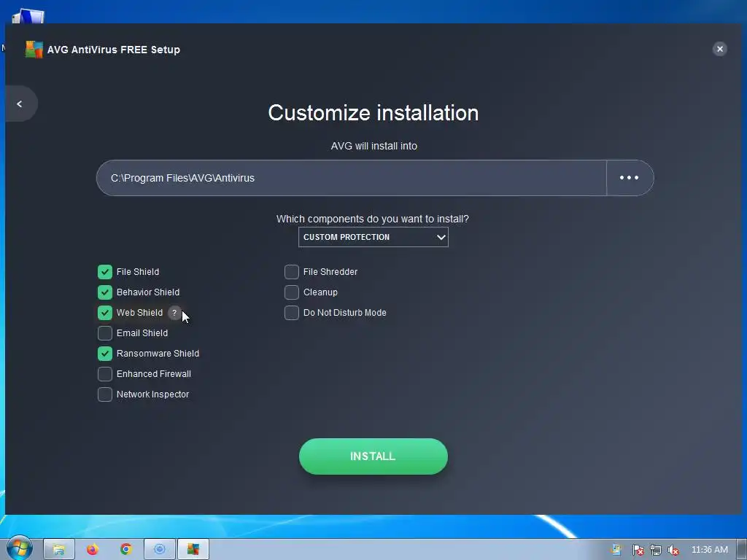Select the AVG setup taskbar button
747x560 pixels.
(x=193, y=550)
